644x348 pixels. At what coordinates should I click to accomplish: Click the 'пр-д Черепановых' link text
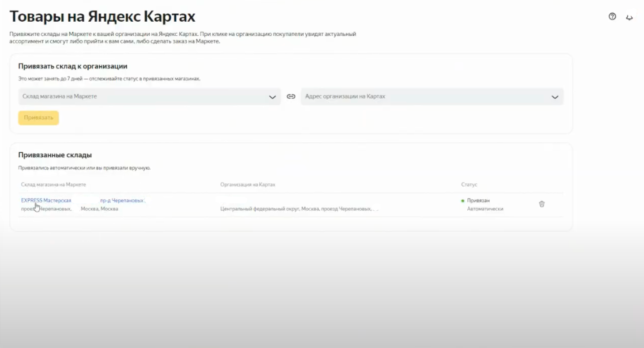(122, 200)
